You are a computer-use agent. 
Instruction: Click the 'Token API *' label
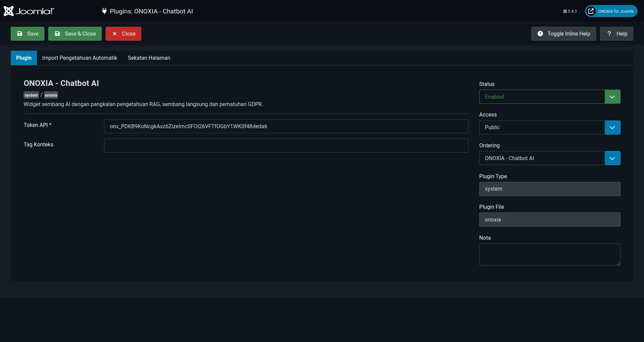click(x=38, y=125)
